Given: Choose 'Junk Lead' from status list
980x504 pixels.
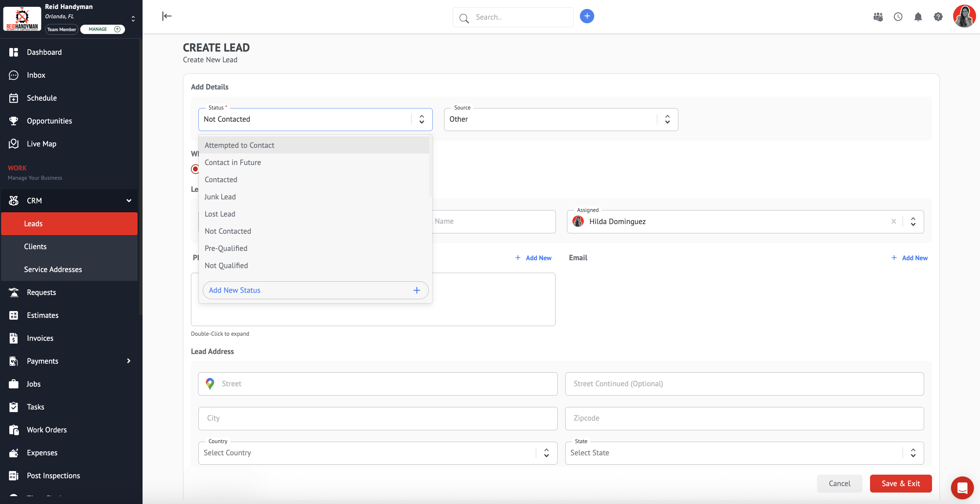Looking at the screenshot, I should [x=220, y=197].
